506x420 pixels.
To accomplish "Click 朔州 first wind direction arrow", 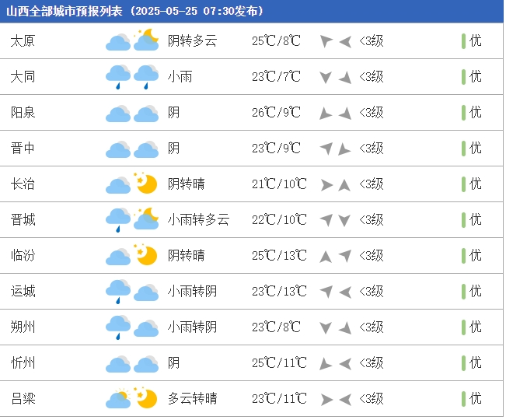I will tap(326, 328).
